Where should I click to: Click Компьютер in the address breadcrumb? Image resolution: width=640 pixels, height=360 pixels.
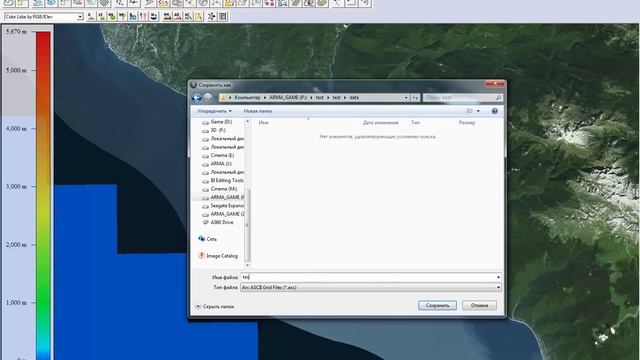pos(247,98)
